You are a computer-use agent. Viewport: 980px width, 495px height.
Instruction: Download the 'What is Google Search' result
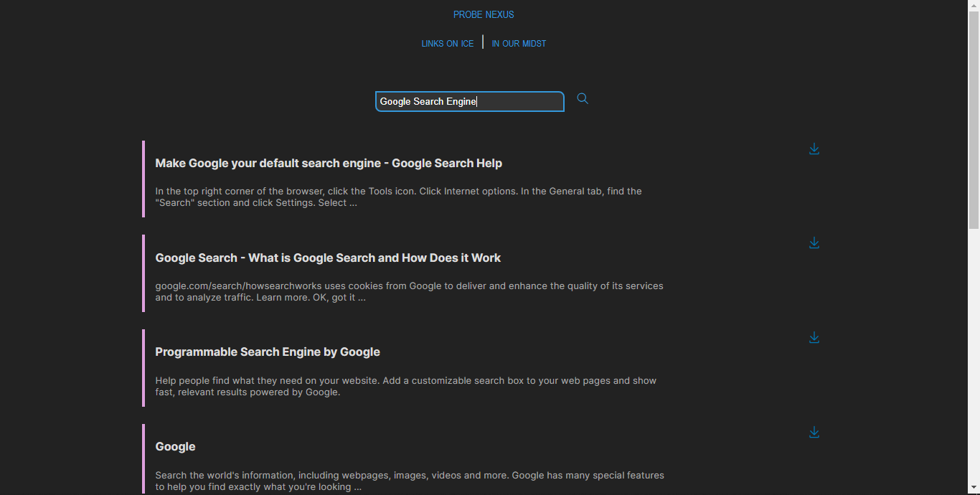click(x=814, y=243)
